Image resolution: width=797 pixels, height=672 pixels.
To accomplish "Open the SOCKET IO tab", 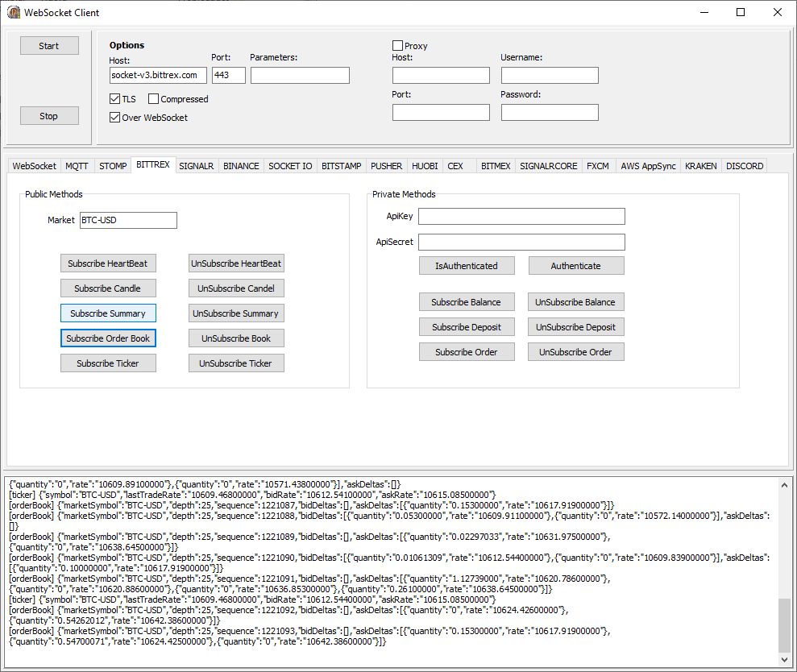I will [290, 166].
